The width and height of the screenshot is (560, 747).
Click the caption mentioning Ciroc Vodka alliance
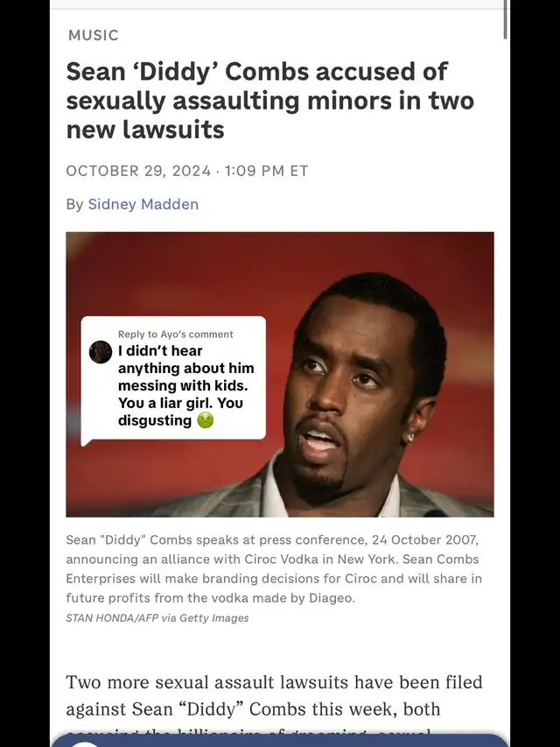coord(274,569)
